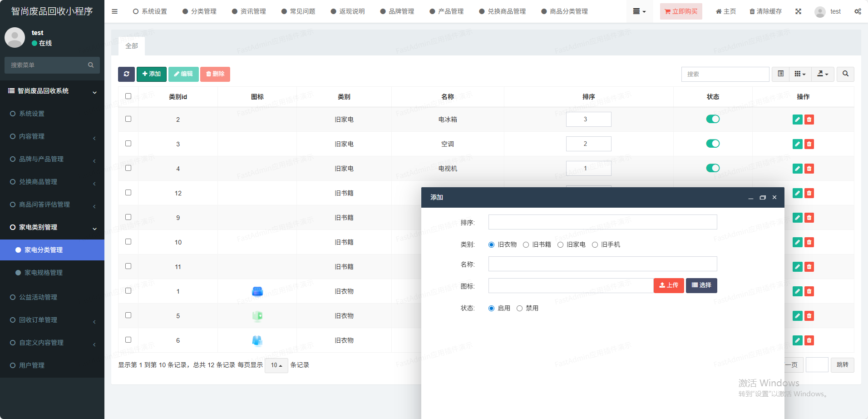Open the column visibility dropdown
Image resolution: width=868 pixels, height=419 pixels.
[x=800, y=74]
